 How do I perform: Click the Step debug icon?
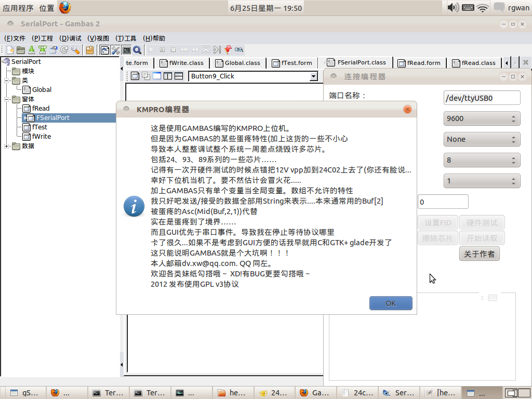point(184,50)
